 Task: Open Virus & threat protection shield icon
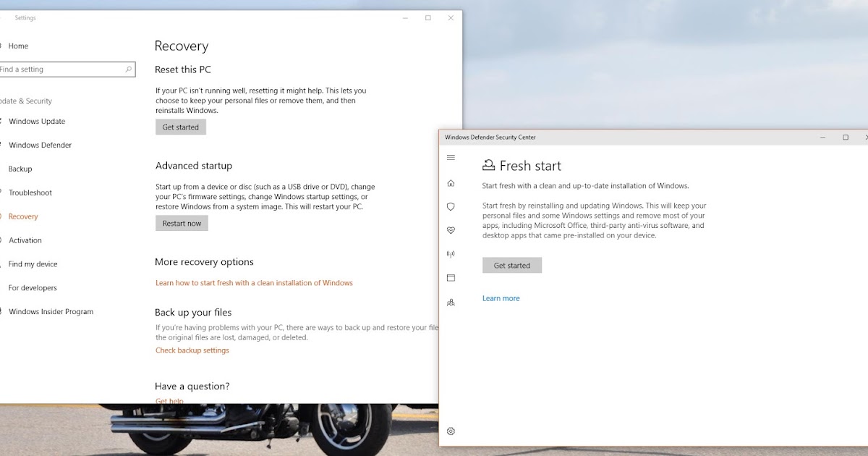(451, 206)
